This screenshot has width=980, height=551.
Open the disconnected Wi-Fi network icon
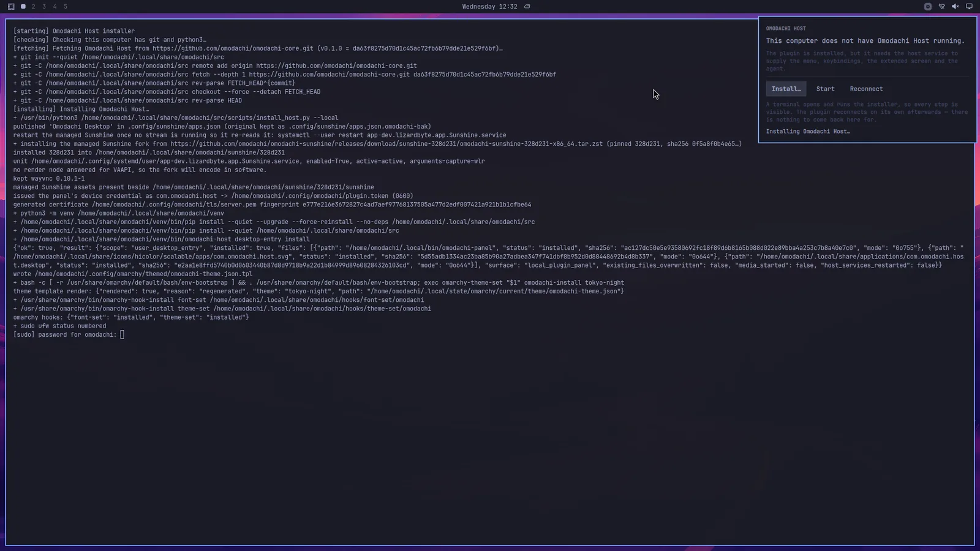942,7
